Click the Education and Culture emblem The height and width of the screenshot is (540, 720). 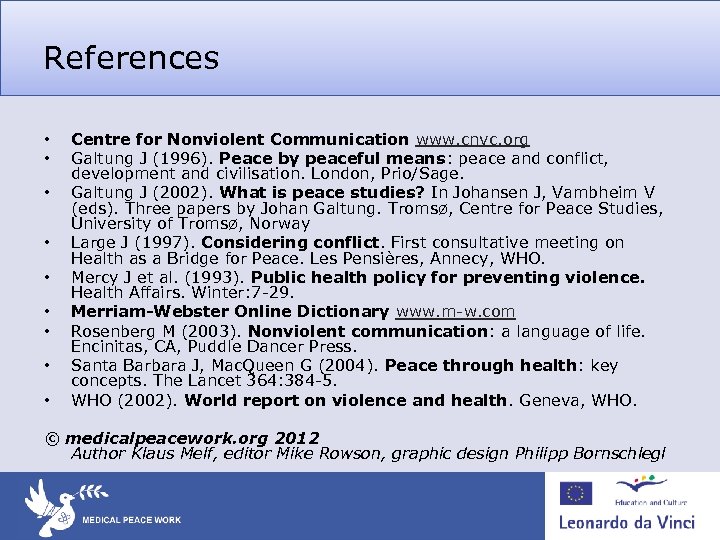[x=650, y=490]
